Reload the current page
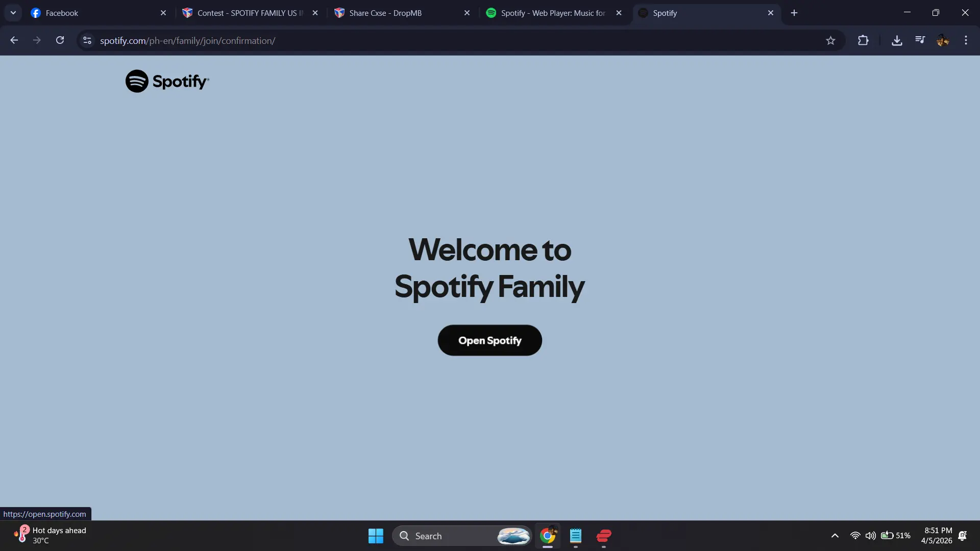The width and height of the screenshot is (980, 551). 60,40
